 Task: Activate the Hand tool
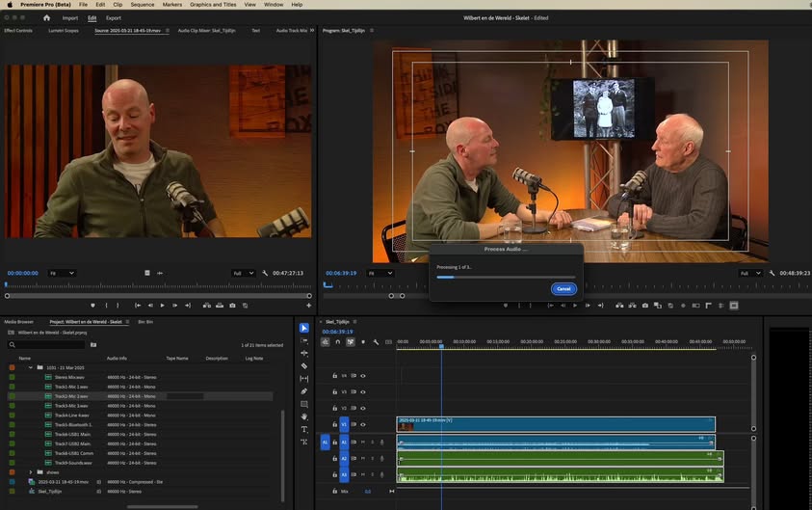tap(304, 416)
